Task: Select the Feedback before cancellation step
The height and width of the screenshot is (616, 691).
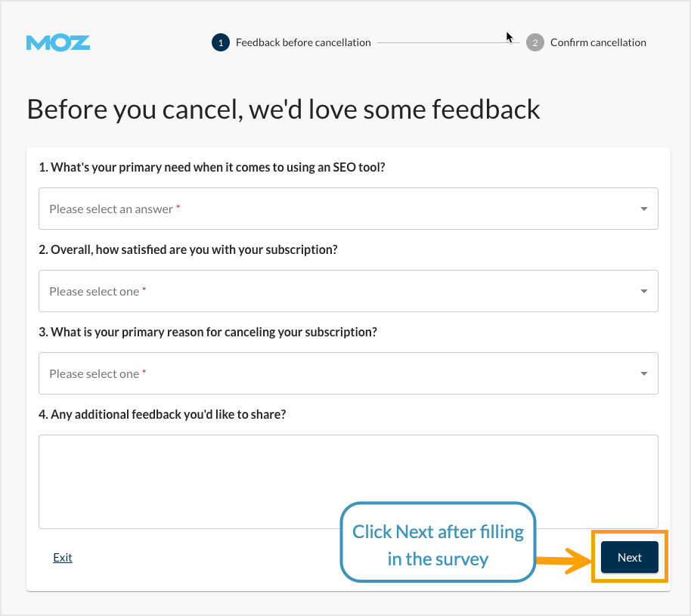Action: 302,42
